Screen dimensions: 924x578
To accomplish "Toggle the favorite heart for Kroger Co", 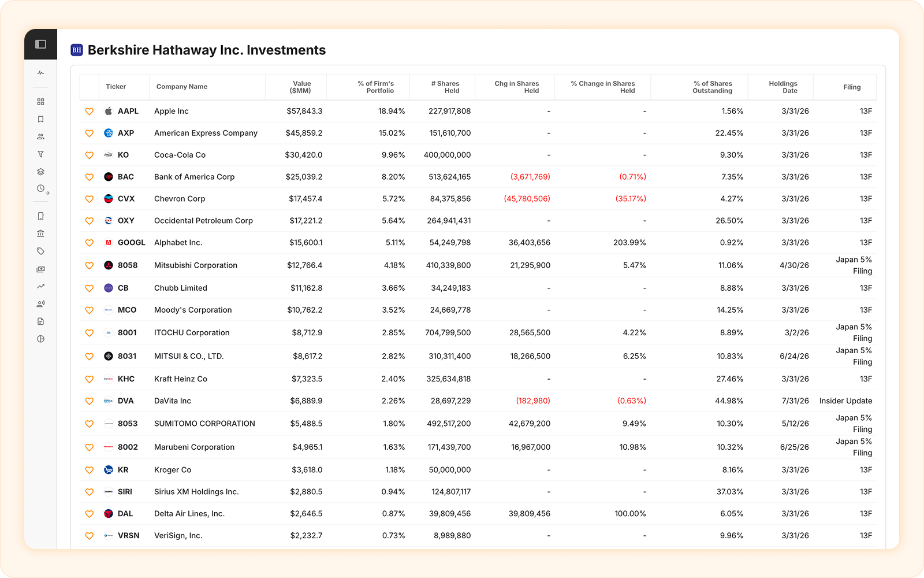I will [89, 470].
